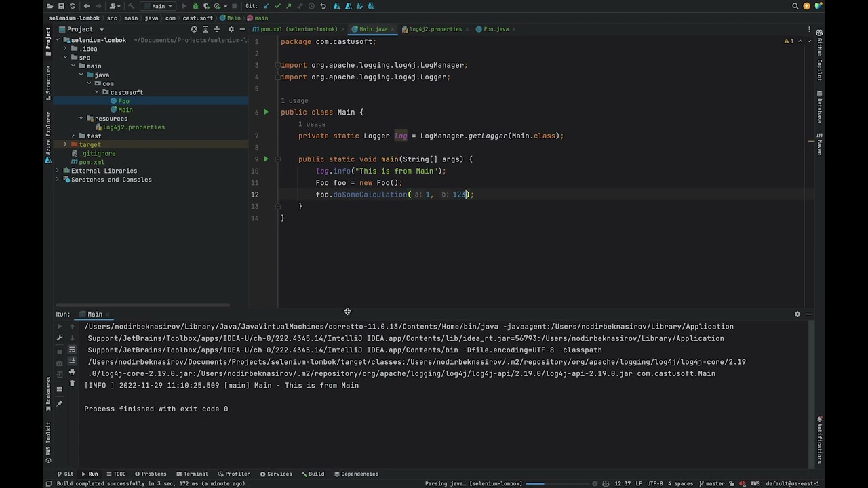Click Save All icon in toolbar
This screenshot has width=868, height=488.
pyautogui.click(x=61, y=6)
